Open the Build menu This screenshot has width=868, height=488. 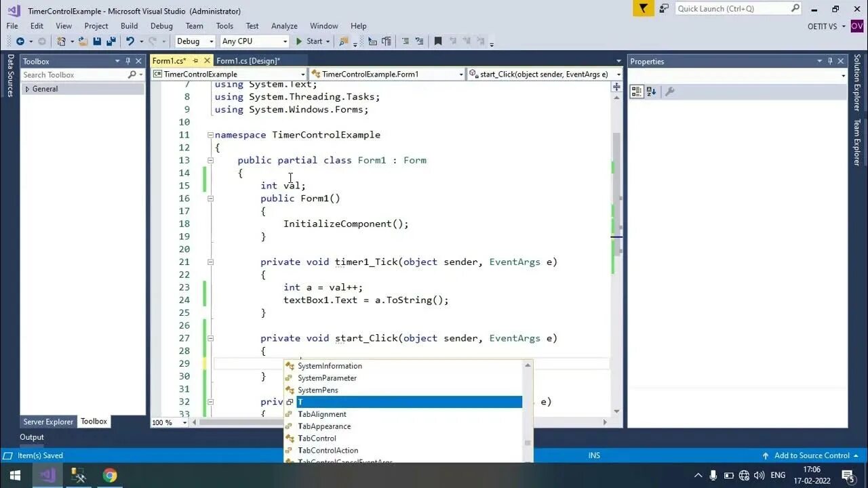pyautogui.click(x=129, y=26)
